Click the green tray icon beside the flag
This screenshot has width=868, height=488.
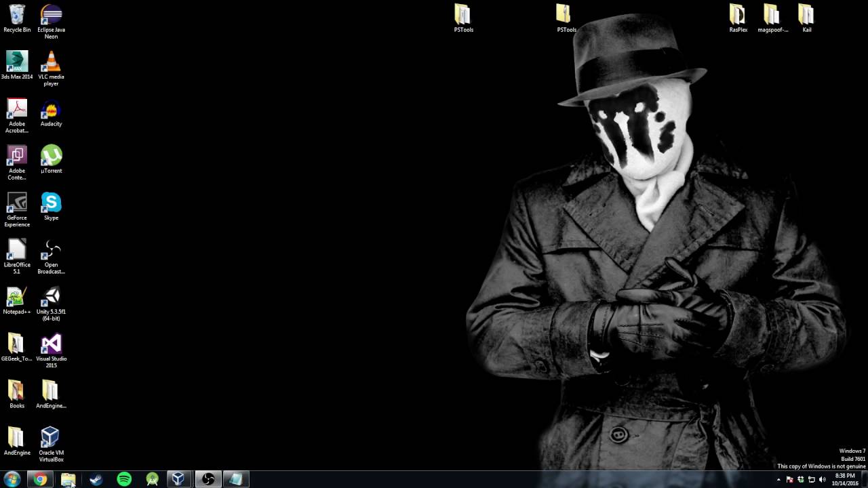click(801, 480)
